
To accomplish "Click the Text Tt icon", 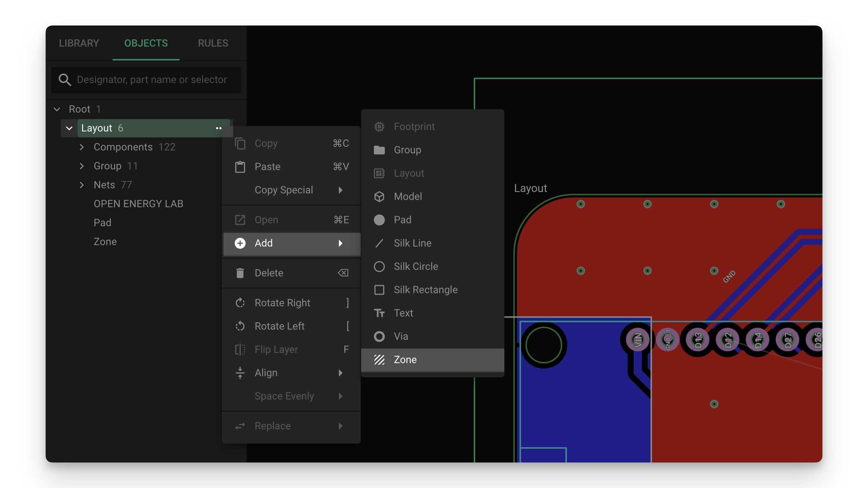I will tap(379, 313).
